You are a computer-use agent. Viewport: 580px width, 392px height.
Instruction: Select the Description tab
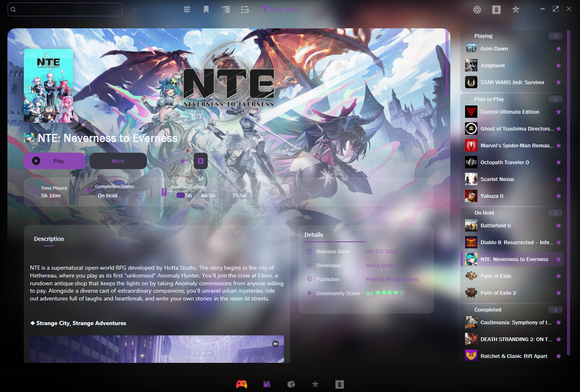point(49,239)
